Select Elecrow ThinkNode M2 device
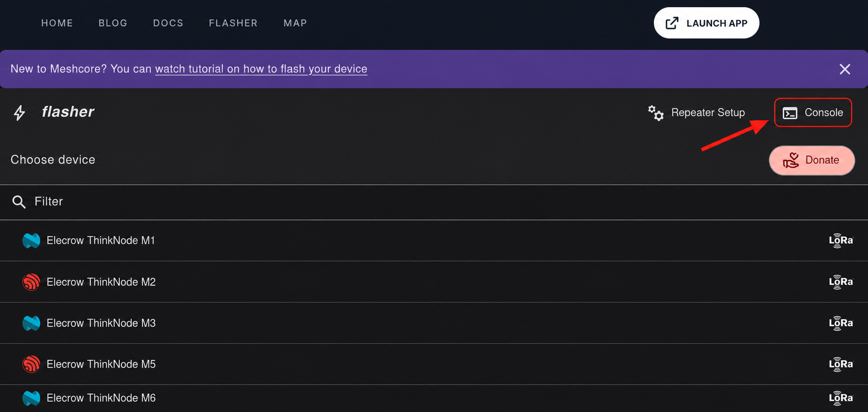This screenshot has height=412, width=868. (434, 282)
